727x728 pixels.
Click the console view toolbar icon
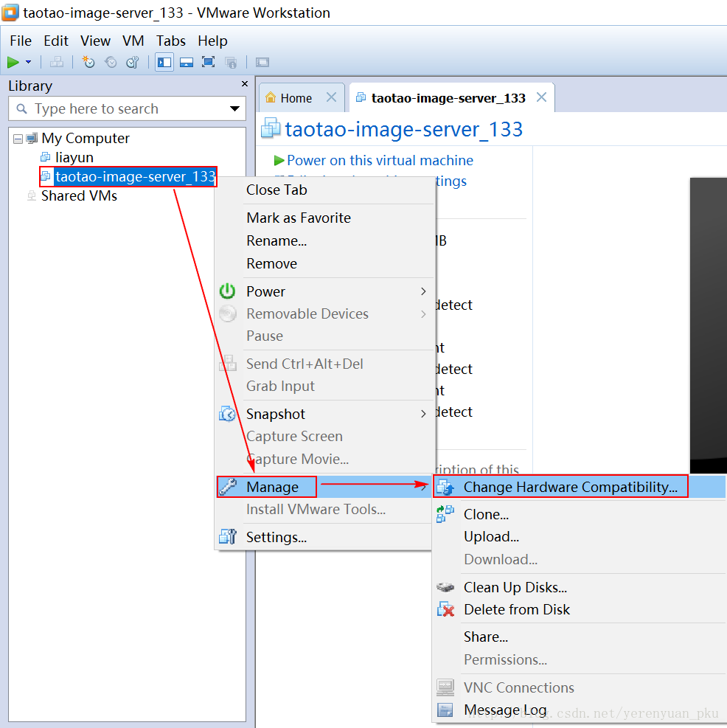point(262,62)
